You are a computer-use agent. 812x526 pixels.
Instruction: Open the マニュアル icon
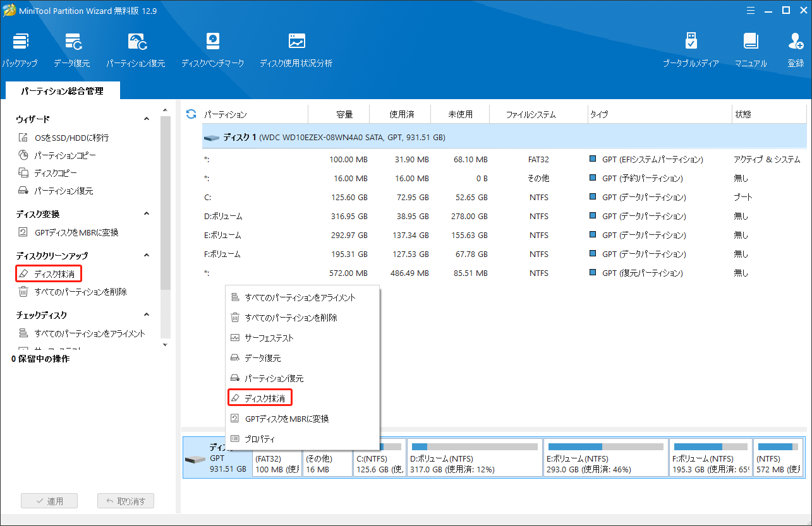tap(751, 50)
